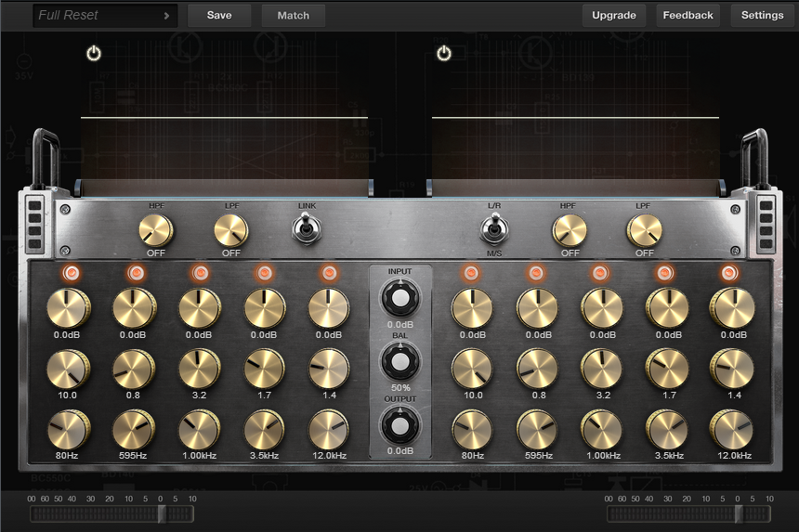Click left 3.5kHz band gain knob
This screenshot has height=532, width=799.
[x=265, y=308]
